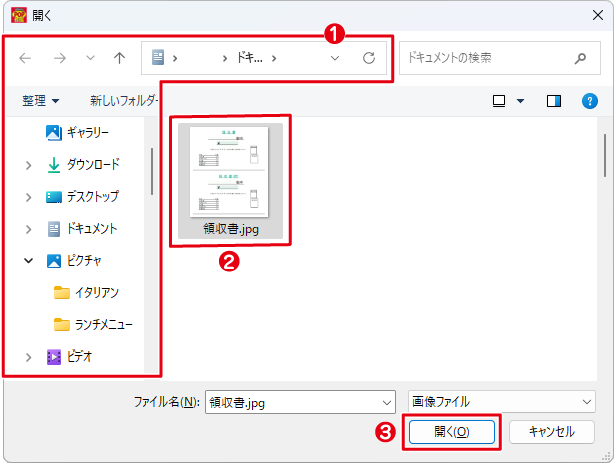Toggle the preview pane icon

coord(554,101)
